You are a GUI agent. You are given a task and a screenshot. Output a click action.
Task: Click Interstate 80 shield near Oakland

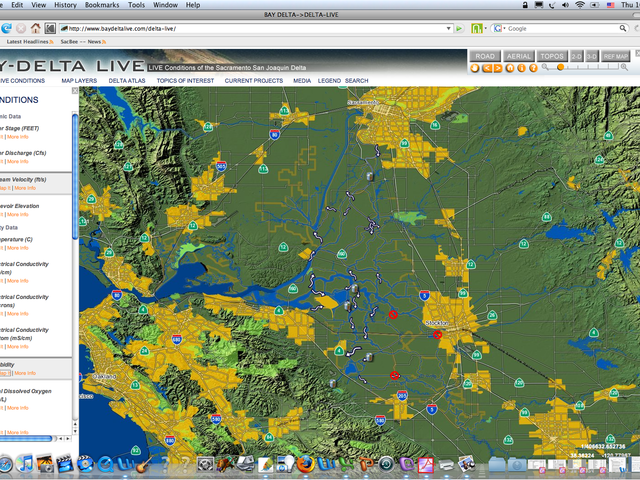point(117,295)
